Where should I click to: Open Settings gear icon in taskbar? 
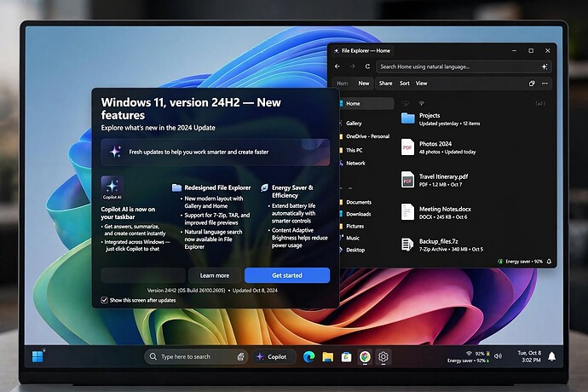(x=383, y=356)
